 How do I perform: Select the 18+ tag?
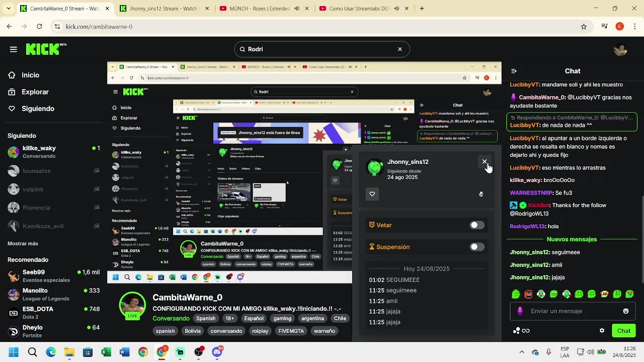229,318
